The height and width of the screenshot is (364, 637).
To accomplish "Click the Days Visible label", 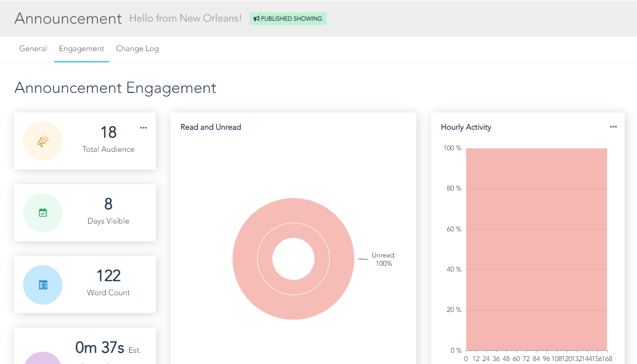I will pyautogui.click(x=108, y=221).
